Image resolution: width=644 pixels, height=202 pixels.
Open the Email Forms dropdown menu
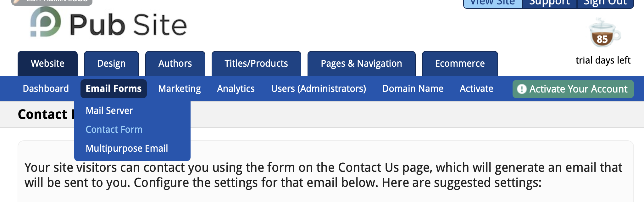pyautogui.click(x=113, y=88)
